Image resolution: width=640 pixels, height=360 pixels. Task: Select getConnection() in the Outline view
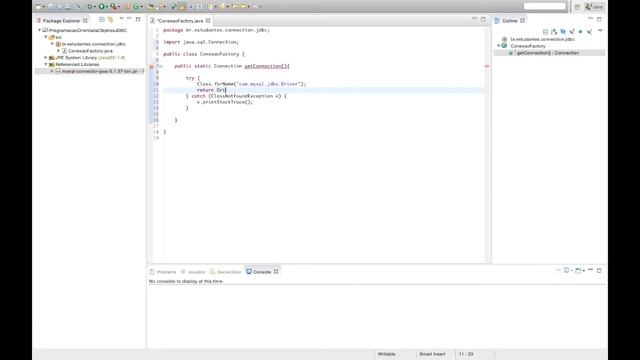[x=548, y=53]
